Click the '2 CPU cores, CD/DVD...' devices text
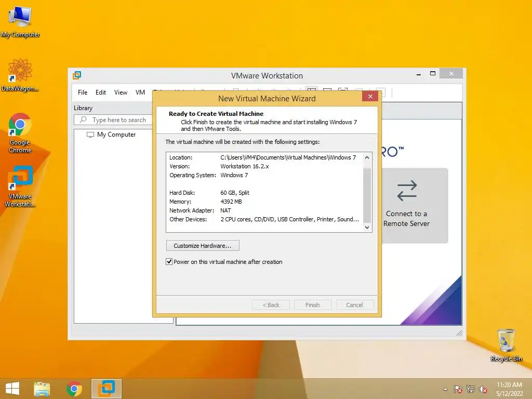This screenshot has width=532, height=399. 289,219
